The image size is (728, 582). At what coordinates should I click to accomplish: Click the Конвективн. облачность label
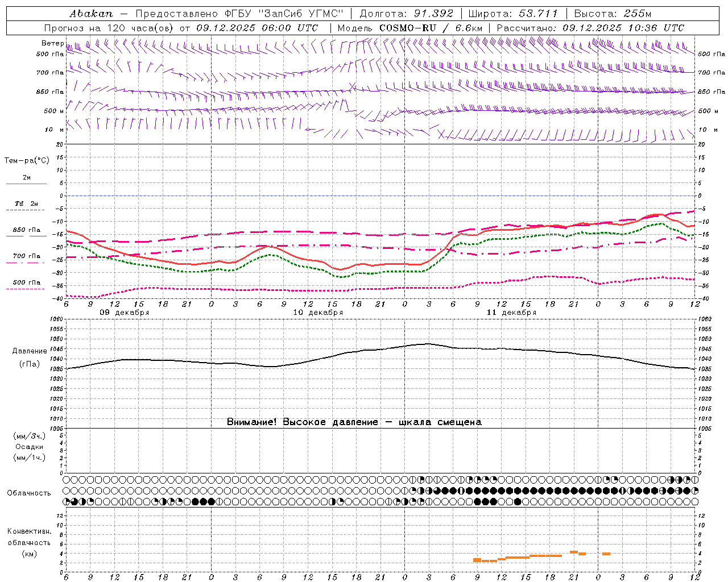point(30,537)
